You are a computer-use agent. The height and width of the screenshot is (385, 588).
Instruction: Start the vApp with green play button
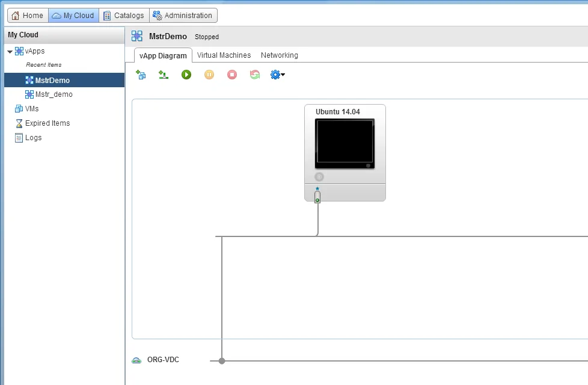pyautogui.click(x=186, y=75)
